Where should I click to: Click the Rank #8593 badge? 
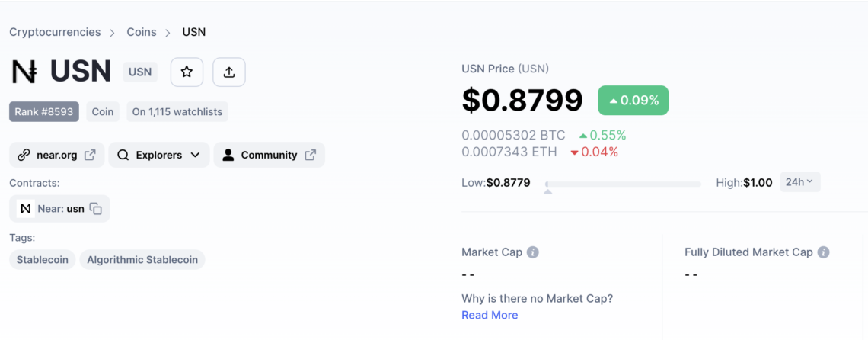tap(44, 111)
